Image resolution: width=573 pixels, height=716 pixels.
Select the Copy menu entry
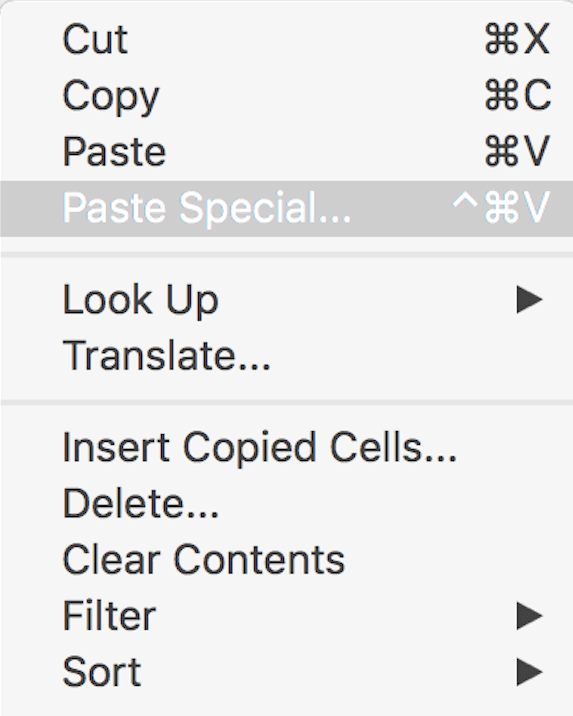[286, 95]
